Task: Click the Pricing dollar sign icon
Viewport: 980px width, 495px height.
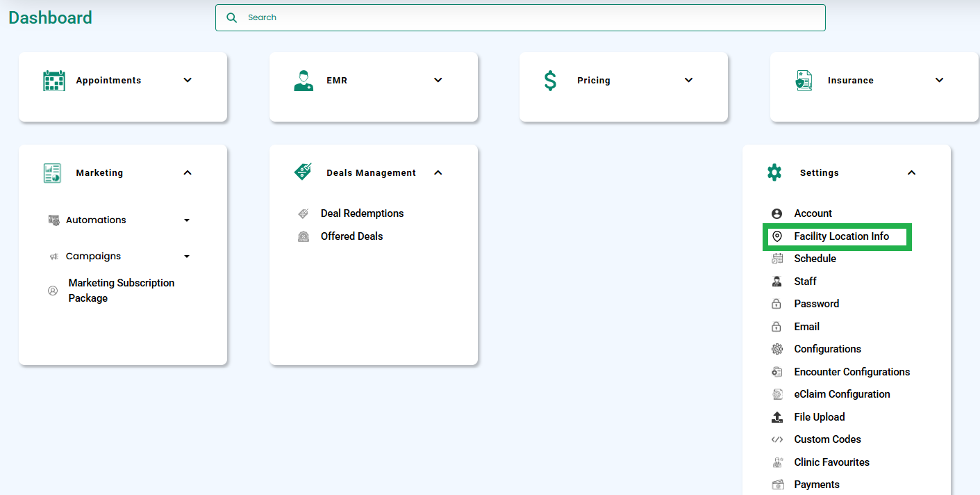Action: coord(550,81)
